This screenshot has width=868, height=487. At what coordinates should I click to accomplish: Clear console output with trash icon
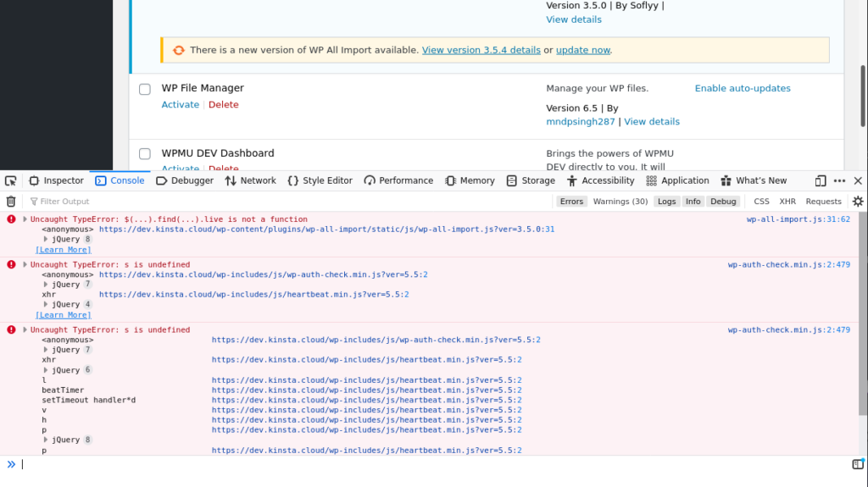pyautogui.click(x=11, y=202)
